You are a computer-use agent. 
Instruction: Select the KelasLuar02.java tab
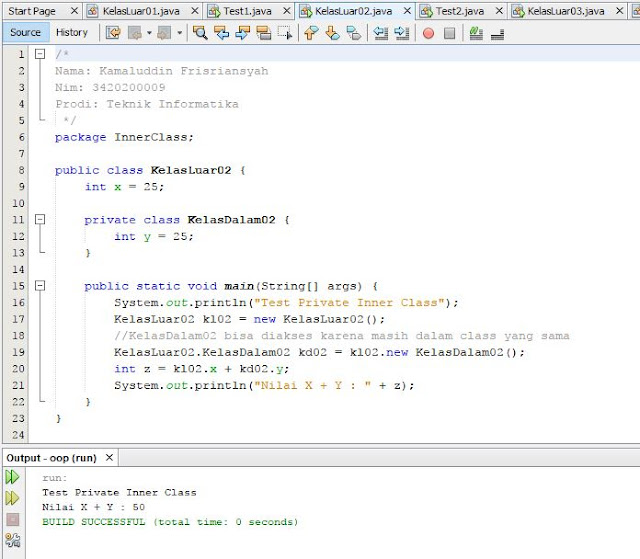pos(353,11)
